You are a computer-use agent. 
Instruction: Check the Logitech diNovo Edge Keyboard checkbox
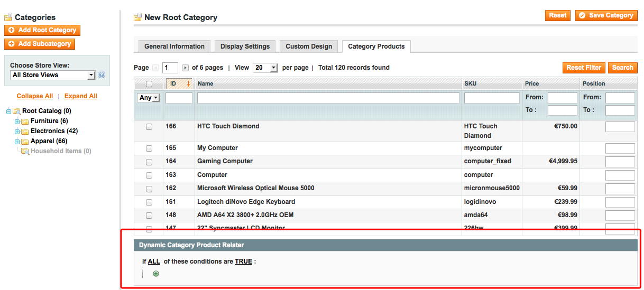point(149,202)
